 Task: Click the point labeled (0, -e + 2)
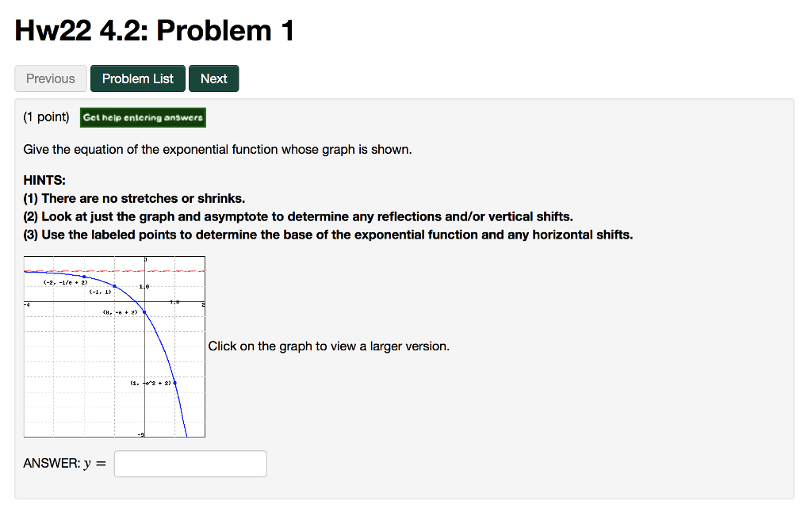point(145,312)
